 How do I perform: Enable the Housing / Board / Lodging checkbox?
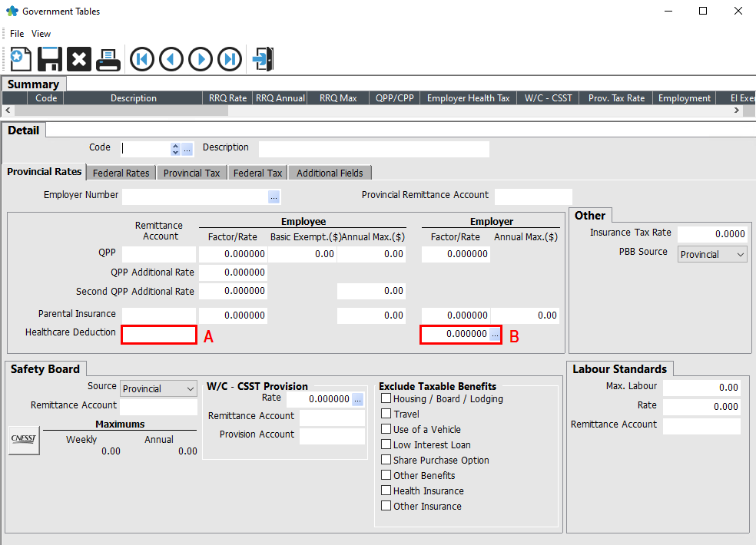(x=386, y=399)
